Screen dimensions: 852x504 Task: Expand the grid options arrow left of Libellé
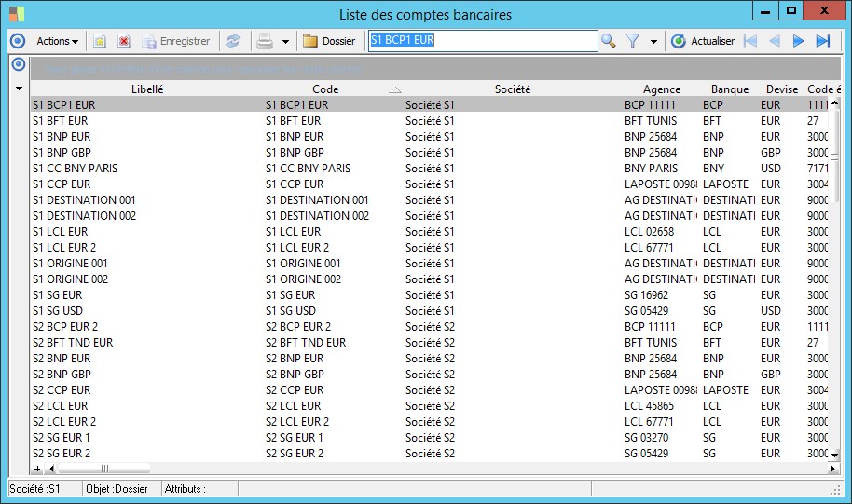click(x=18, y=89)
